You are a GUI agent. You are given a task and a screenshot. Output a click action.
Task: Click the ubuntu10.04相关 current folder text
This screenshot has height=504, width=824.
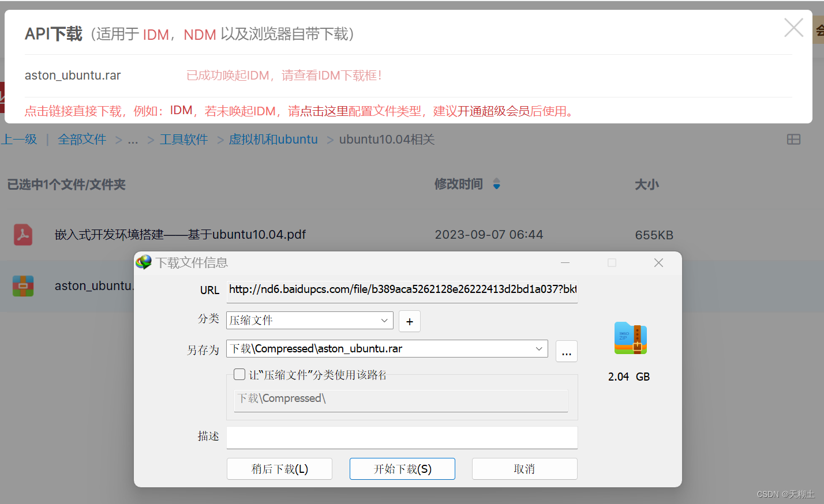(387, 140)
